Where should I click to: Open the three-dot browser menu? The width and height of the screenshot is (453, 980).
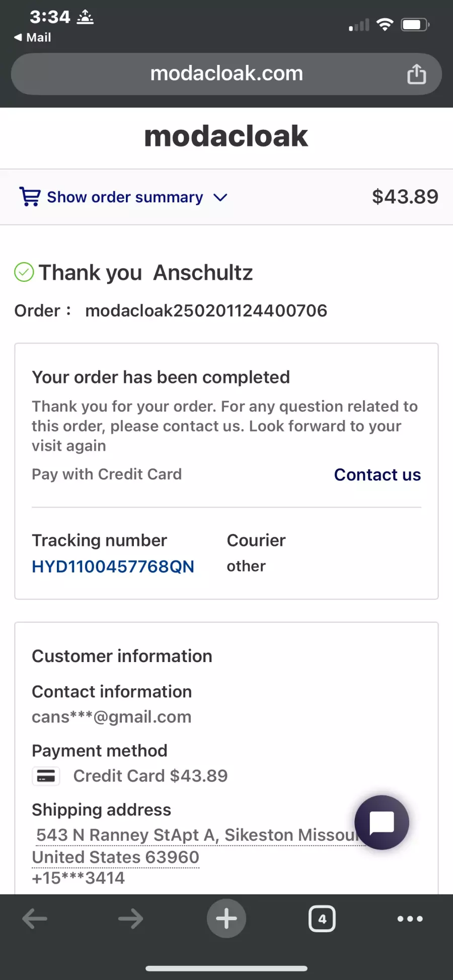click(x=410, y=919)
